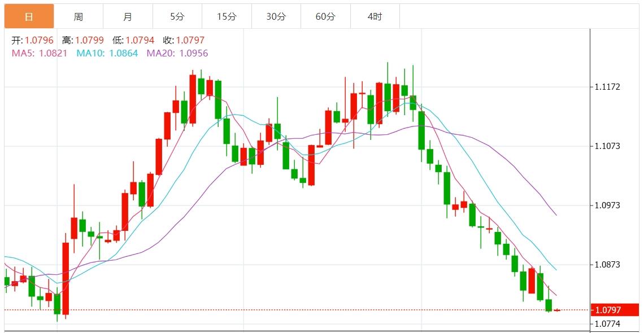Click the 1.1073 price axis label
The height and width of the screenshot is (333, 644).
pyautogui.click(x=607, y=146)
